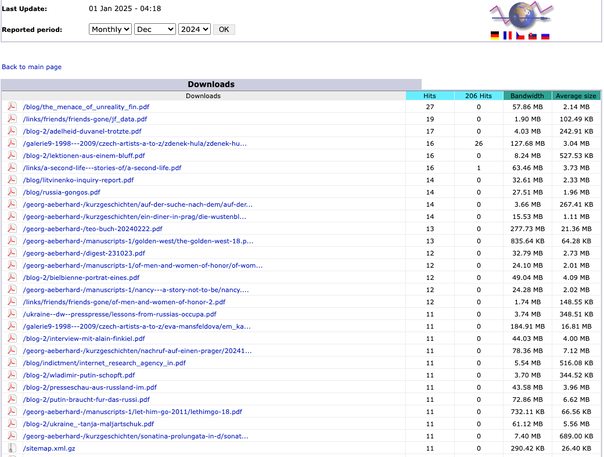
Task: Click PDF icon for russia-gongos.pdf
Action: click(12, 192)
